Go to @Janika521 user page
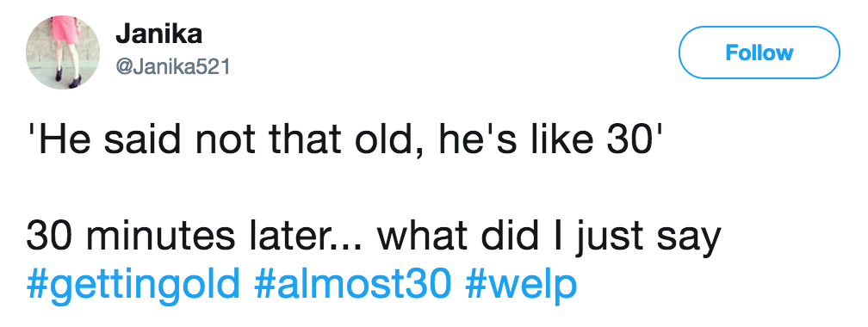This screenshot has width=868, height=327. tap(172, 67)
